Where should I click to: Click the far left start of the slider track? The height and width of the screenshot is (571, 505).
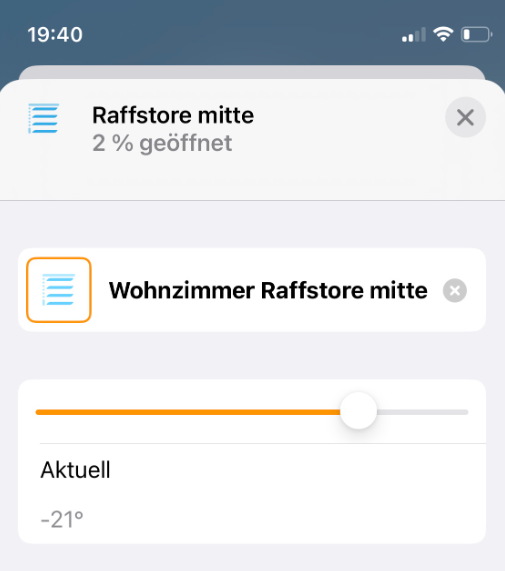[x=38, y=412]
